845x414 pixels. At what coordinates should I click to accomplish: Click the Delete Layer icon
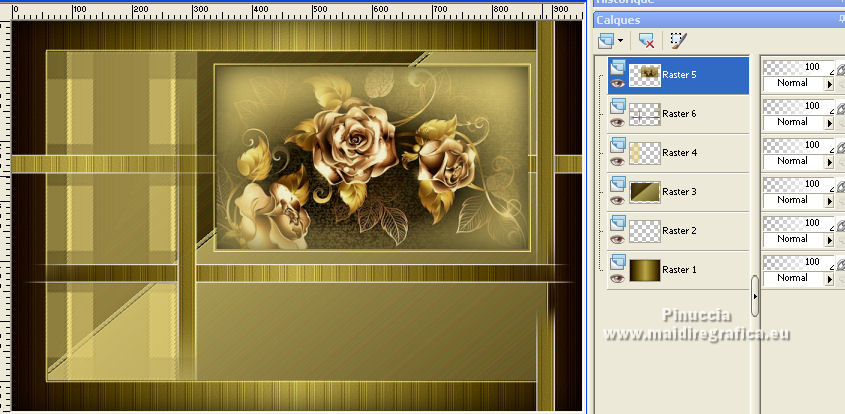646,40
